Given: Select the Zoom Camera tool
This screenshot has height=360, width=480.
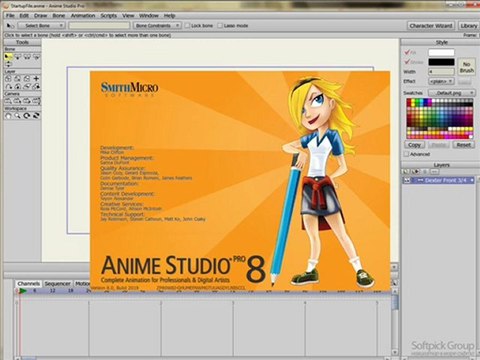Looking at the screenshot, I should coord(18,101).
